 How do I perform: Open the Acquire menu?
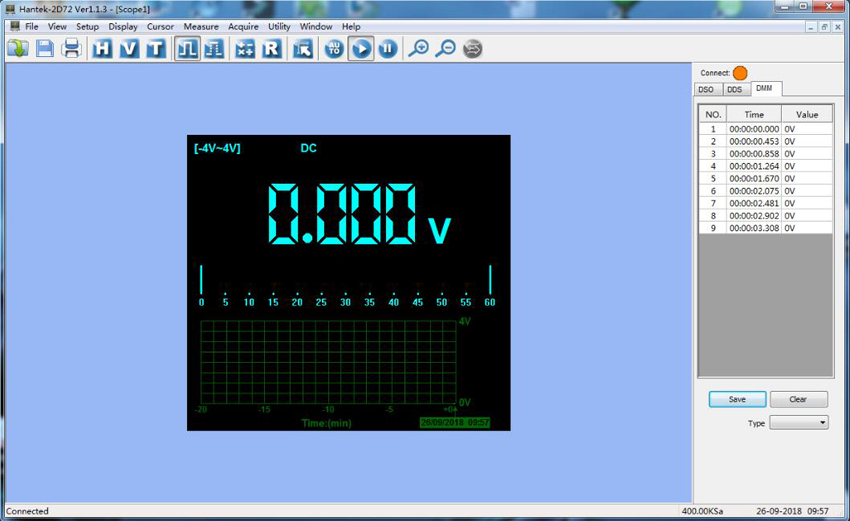(x=243, y=27)
